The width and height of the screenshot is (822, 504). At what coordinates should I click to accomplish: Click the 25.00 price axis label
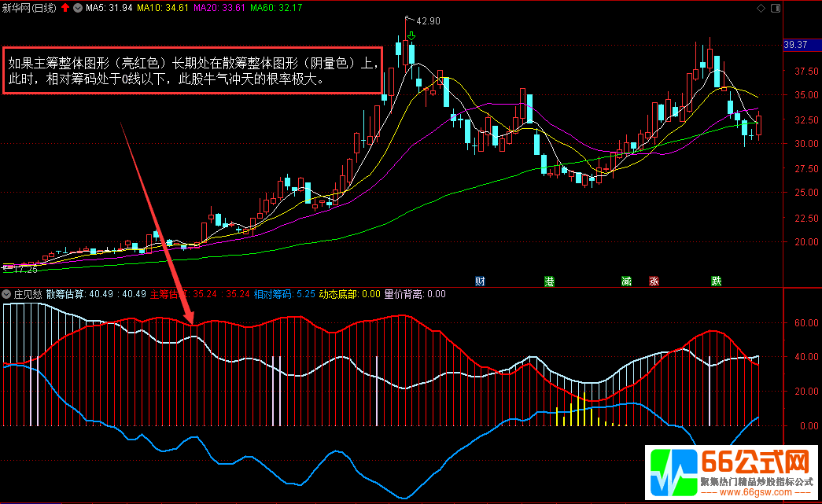(806, 193)
